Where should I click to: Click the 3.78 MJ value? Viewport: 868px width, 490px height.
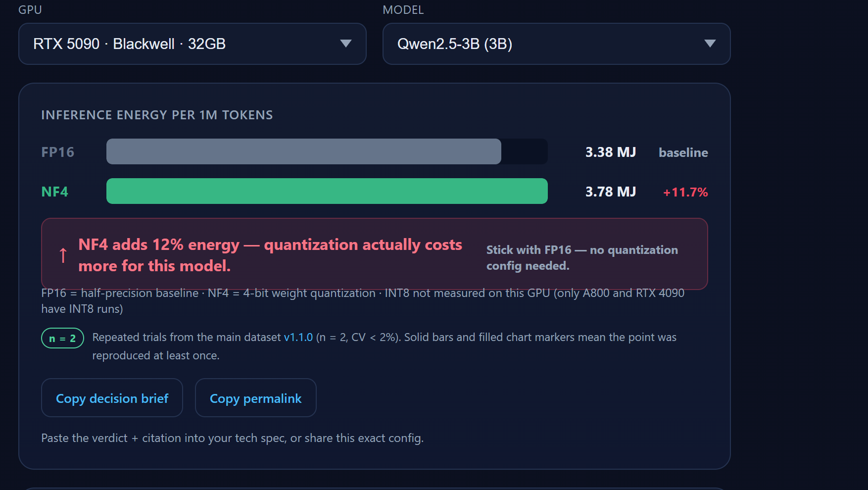click(x=611, y=192)
